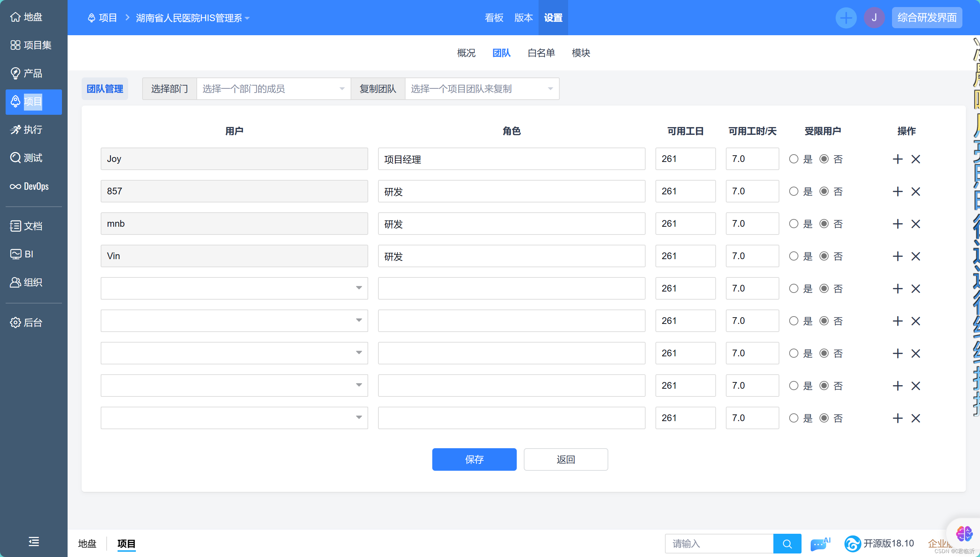Select 否 radio for Vin's row
Screen dimensions: 980x557
pyautogui.click(x=824, y=256)
